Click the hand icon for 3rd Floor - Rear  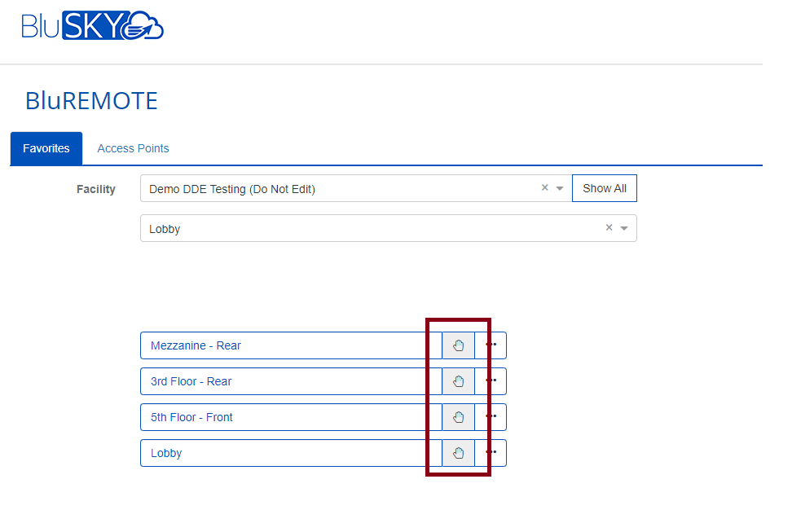[x=458, y=381]
